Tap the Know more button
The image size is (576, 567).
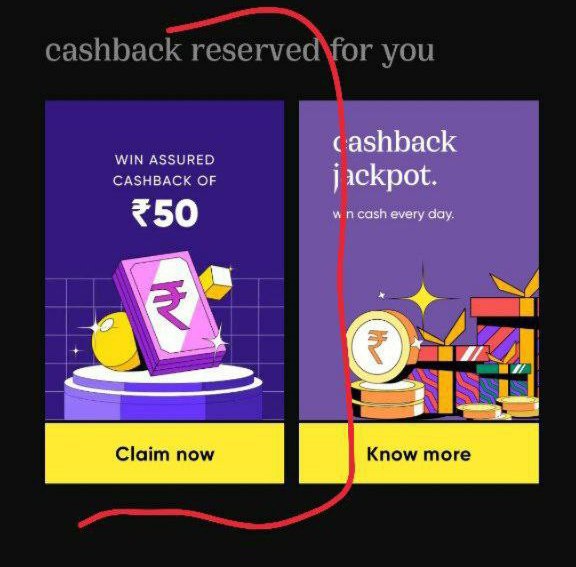point(419,453)
